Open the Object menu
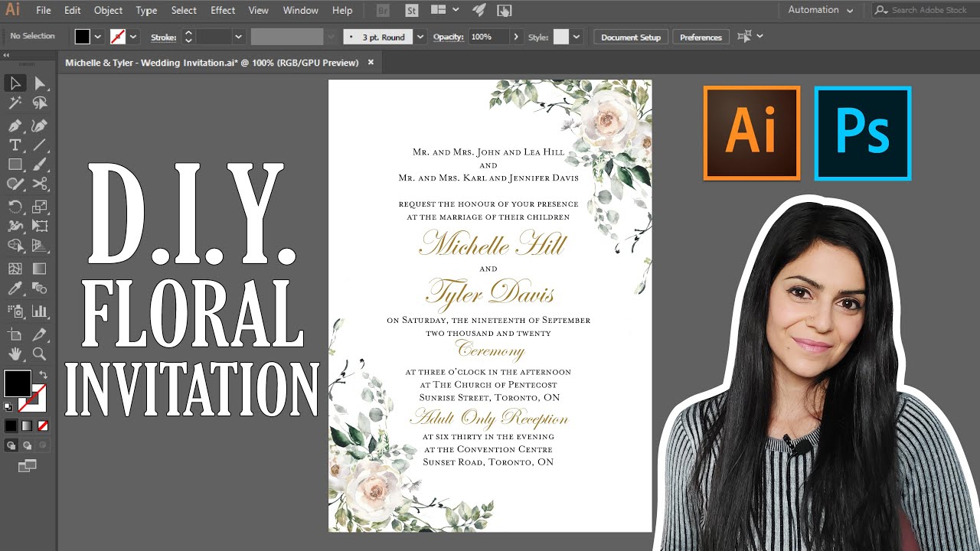980x551 pixels. [108, 10]
